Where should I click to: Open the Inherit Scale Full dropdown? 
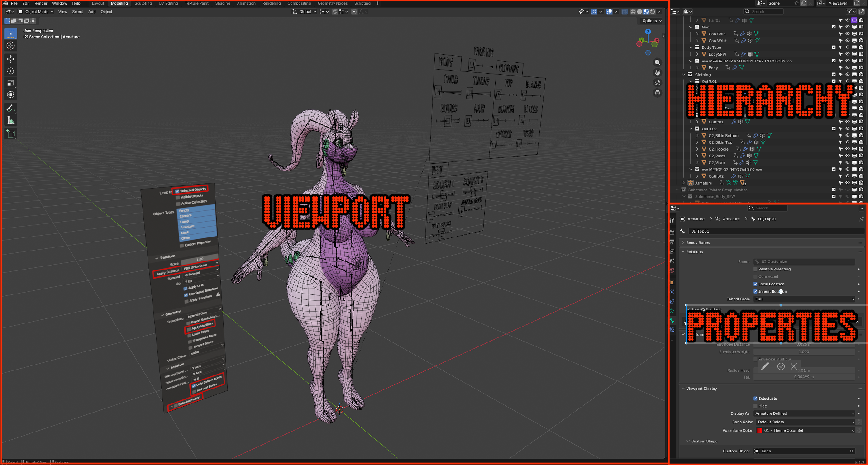pyautogui.click(x=804, y=299)
